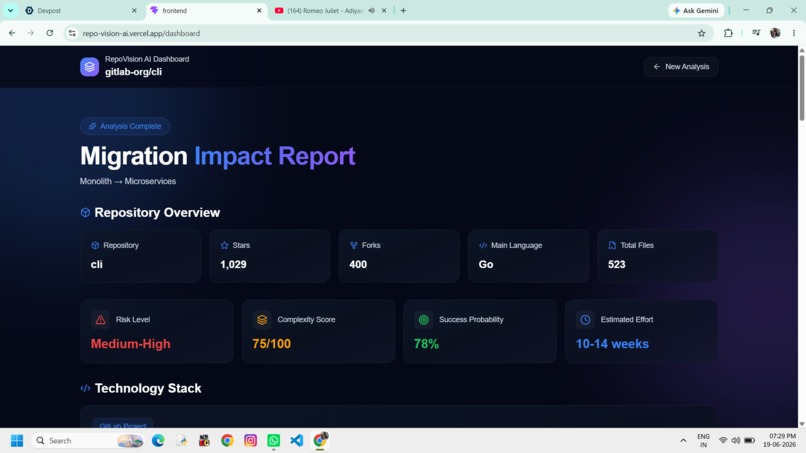Click the Ask Gemini button

pos(696,10)
